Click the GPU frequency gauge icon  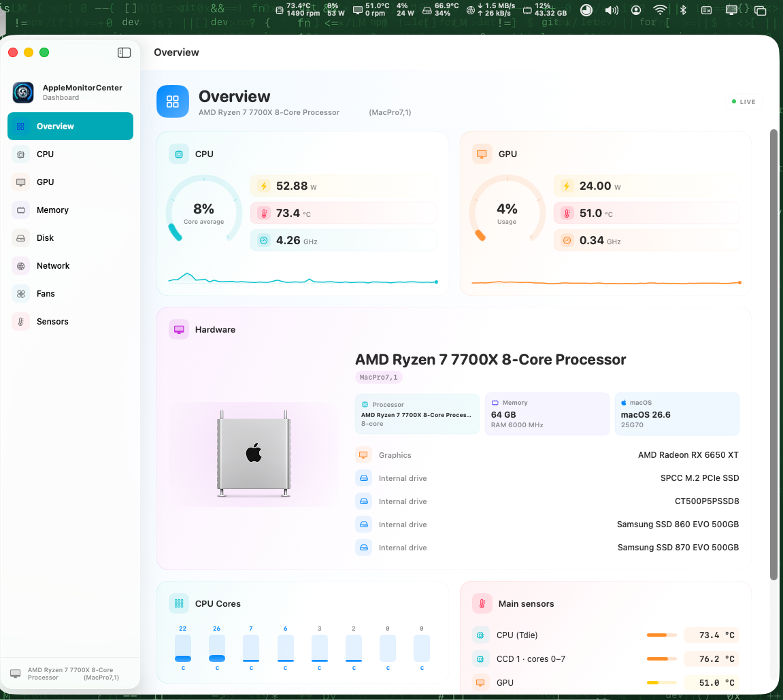click(567, 241)
